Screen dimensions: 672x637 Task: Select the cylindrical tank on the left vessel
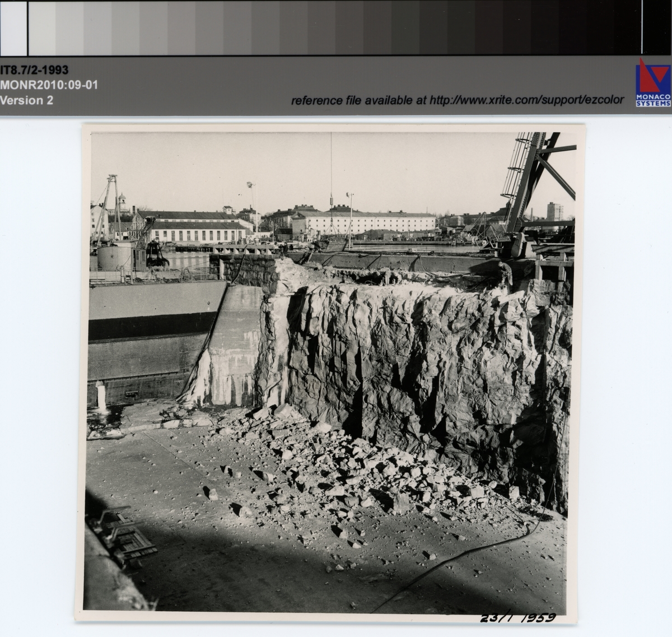pyautogui.click(x=115, y=258)
